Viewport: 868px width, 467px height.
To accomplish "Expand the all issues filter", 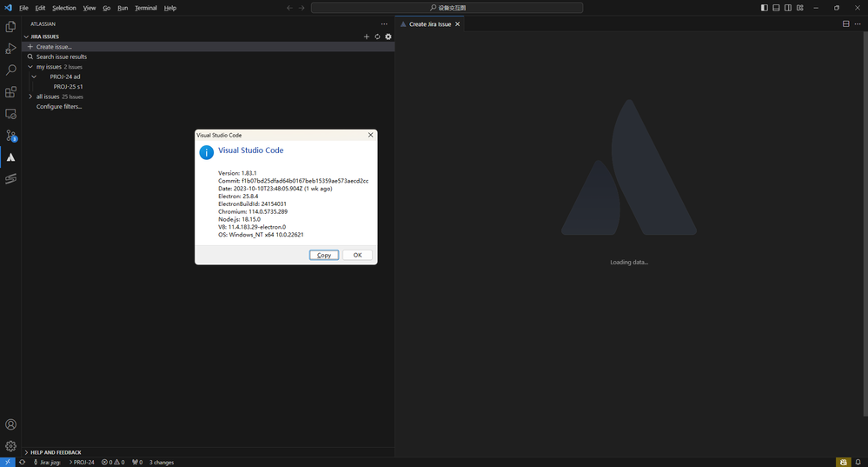I will tap(30, 97).
